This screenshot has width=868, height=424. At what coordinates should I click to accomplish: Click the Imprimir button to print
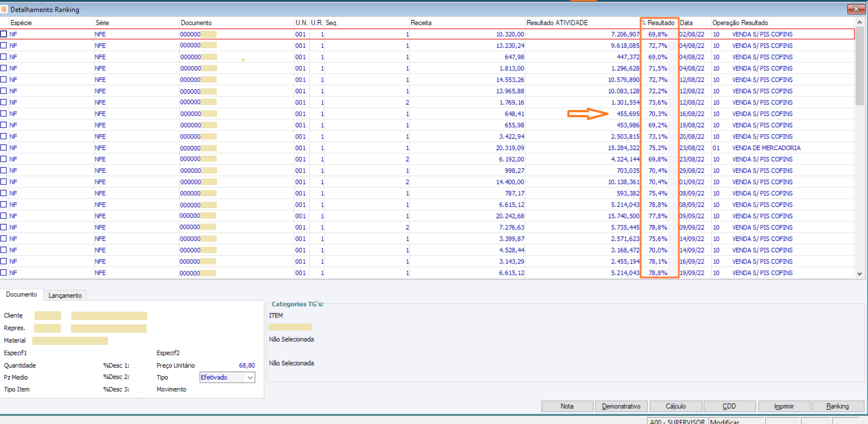pyautogui.click(x=784, y=406)
